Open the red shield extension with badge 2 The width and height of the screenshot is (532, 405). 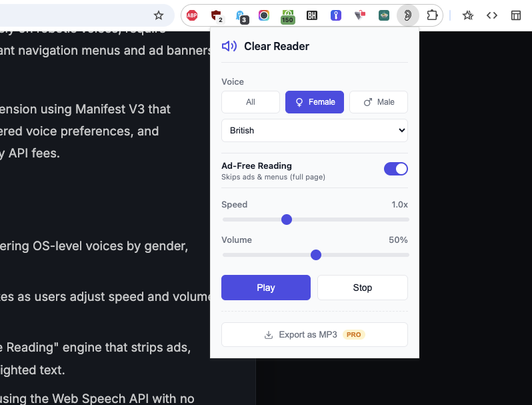pyautogui.click(x=217, y=16)
